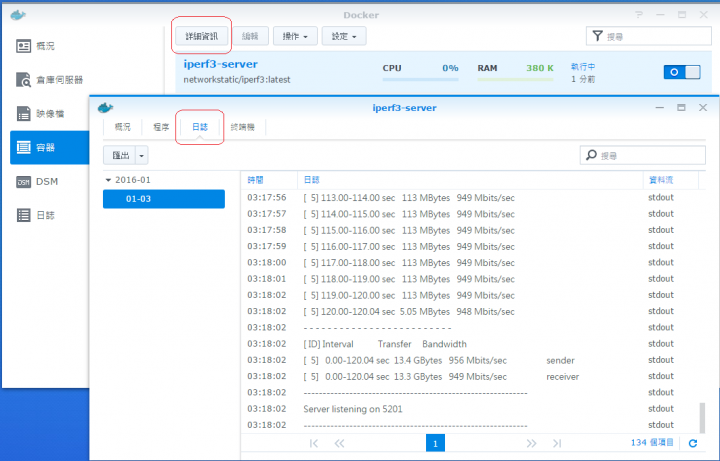Screen dimensions: 720x461
Task: Go to last page of log
Action: click(557, 443)
